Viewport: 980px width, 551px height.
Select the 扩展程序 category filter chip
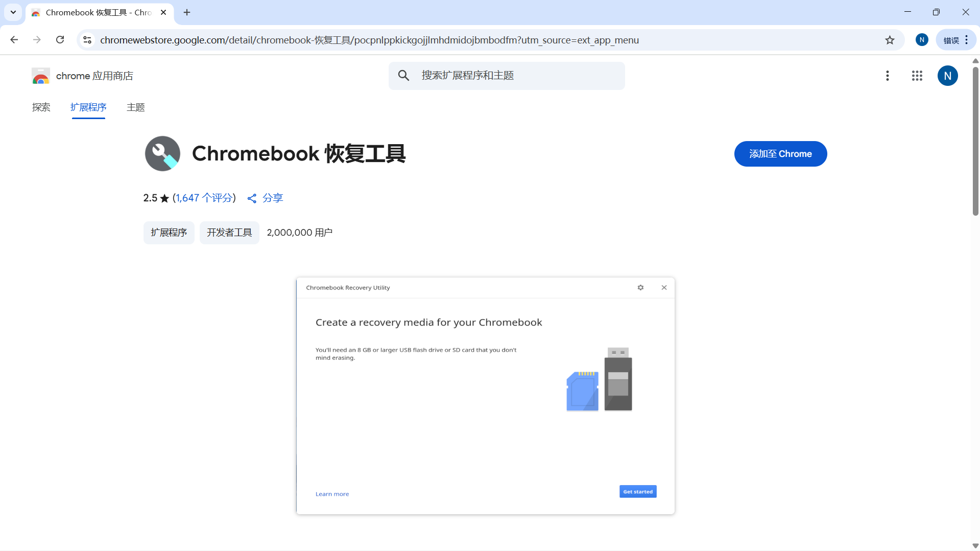click(x=169, y=232)
